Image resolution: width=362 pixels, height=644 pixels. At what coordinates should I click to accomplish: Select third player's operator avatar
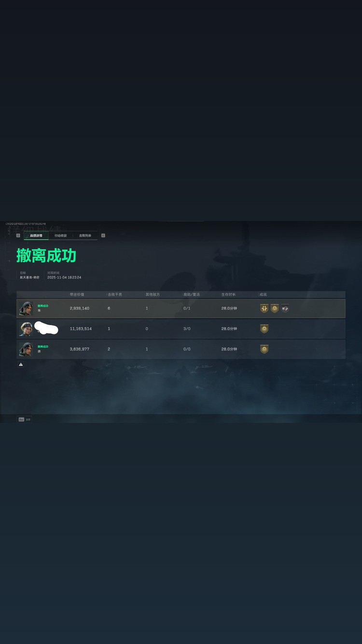pyautogui.click(x=26, y=349)
